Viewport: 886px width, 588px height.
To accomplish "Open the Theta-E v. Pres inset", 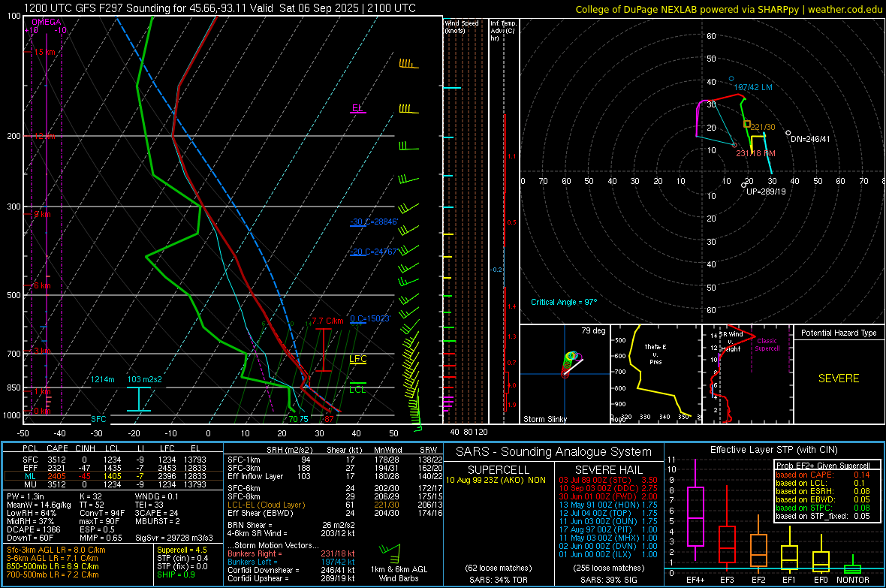I will 655,374.
